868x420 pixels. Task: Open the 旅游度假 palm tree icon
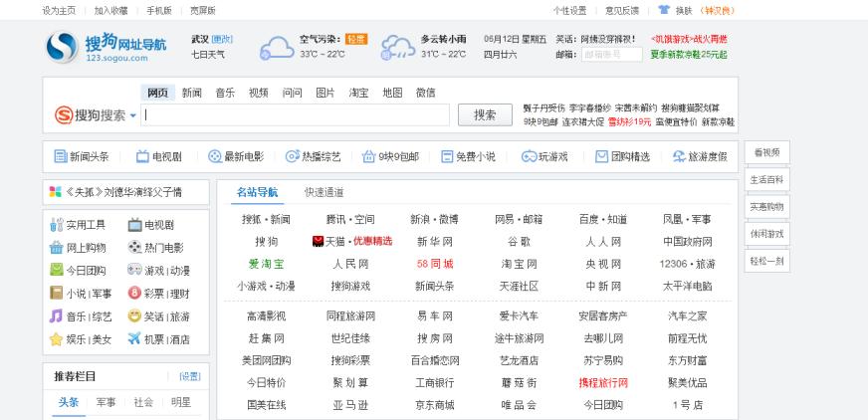679,156
